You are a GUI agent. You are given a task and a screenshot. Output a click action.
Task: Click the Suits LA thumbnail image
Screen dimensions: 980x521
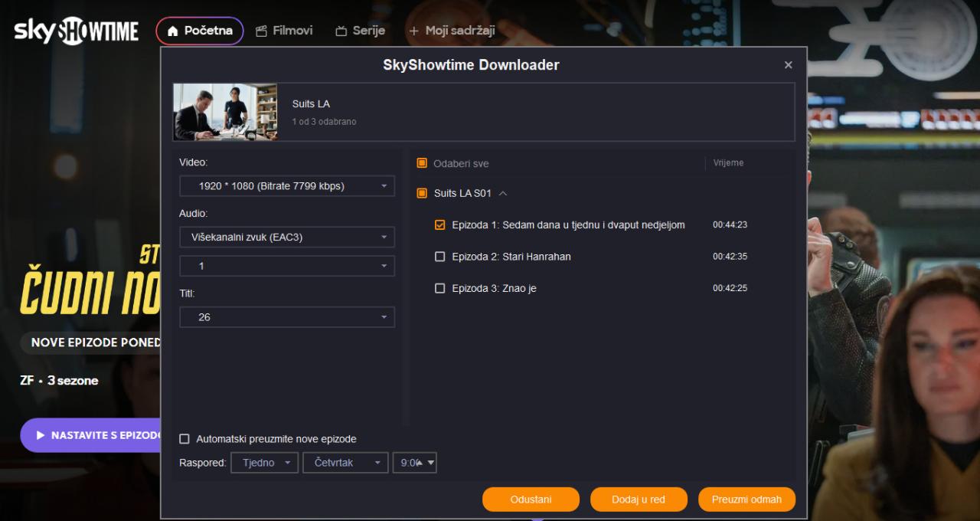[x=225, y=112]
